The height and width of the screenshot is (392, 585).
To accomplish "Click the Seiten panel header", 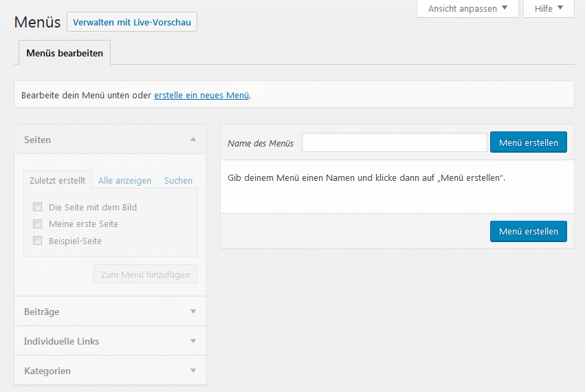I will pyautogui.click(x=103, y=140).
